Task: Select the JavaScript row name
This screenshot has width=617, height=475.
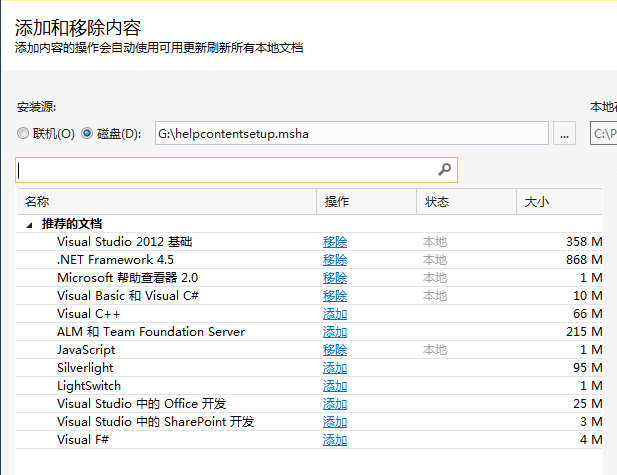Action: 86,350
